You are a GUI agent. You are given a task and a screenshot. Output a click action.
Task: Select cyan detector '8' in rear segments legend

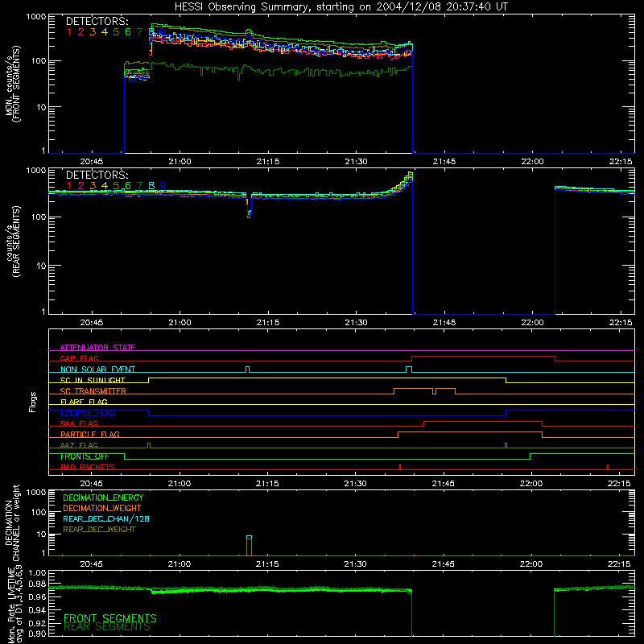[151, 186]
